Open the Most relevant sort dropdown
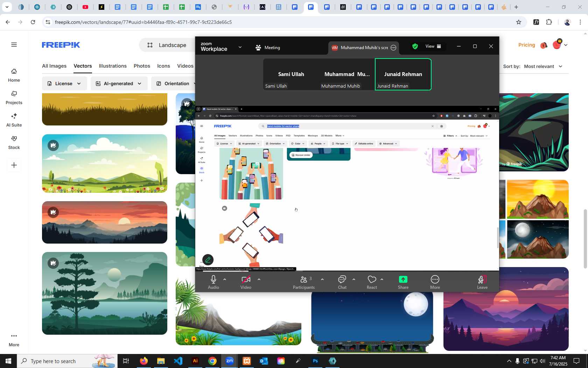588x368 pixels. 543,66
